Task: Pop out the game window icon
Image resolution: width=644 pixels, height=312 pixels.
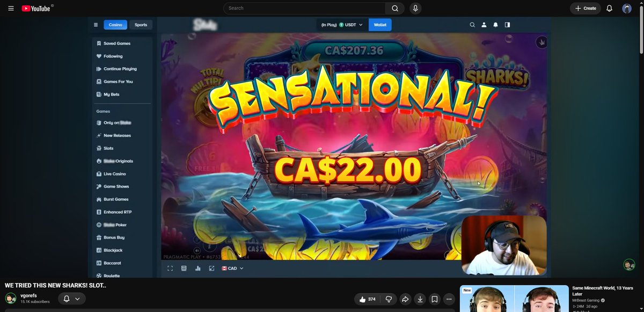Action: pyautogui.click(x=211, y=269)
